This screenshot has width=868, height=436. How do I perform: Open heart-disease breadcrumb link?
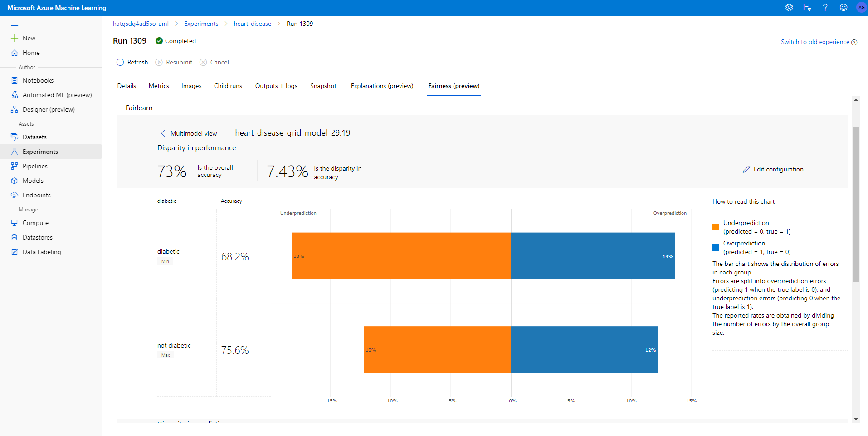point(253,24)
